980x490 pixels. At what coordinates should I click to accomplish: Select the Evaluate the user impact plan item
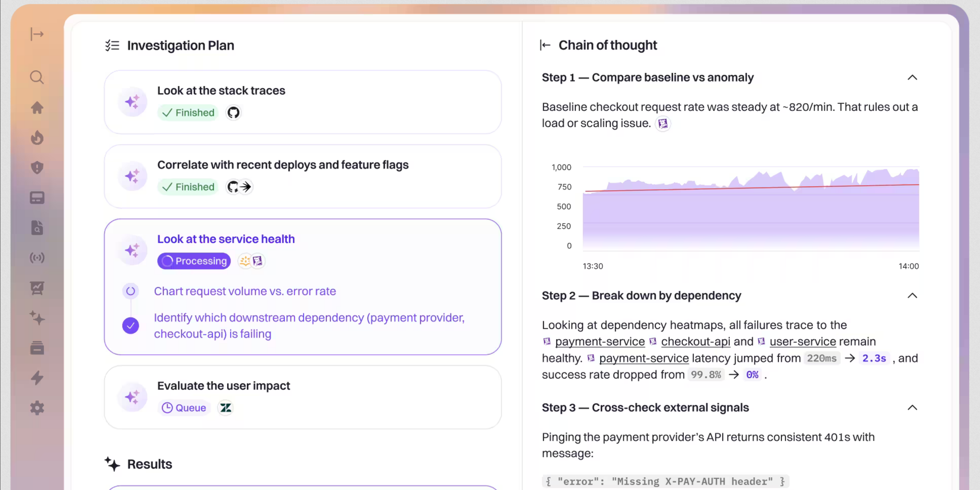pyautogui.click(x=223, y=386)
